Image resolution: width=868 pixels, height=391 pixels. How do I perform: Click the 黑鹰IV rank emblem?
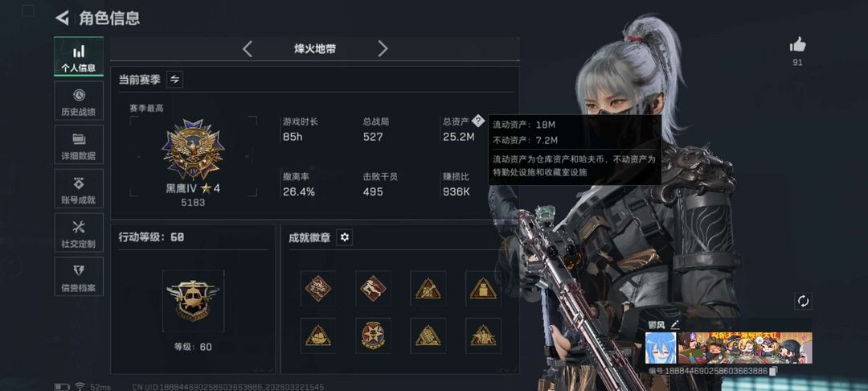point(193,150)
